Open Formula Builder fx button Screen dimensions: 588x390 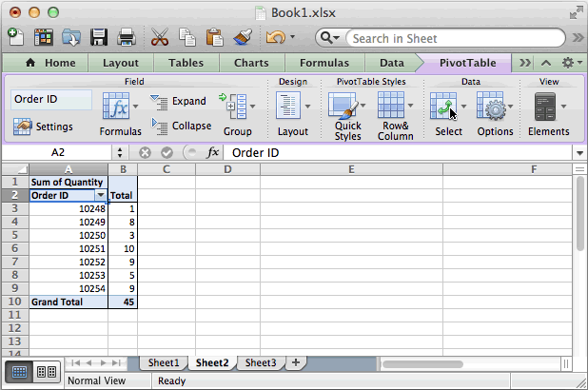click(212, 152)
